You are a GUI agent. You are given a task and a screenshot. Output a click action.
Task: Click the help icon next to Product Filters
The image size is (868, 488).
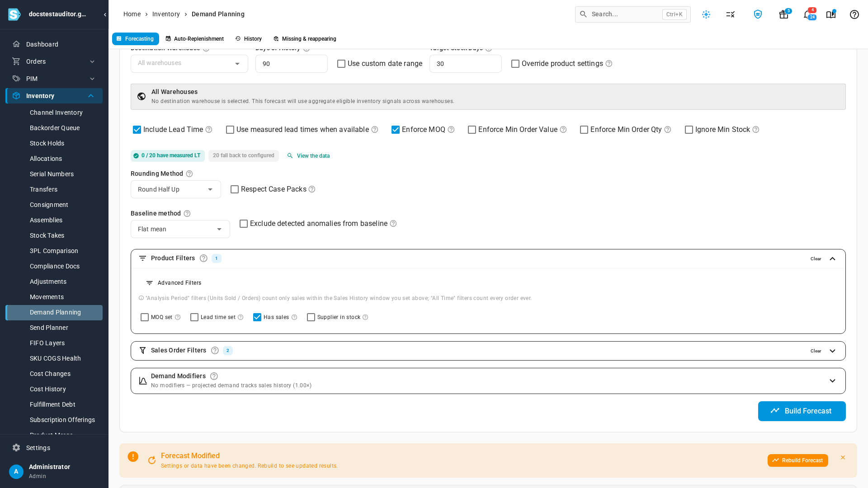pyautogui.click(x=203, y=258)
